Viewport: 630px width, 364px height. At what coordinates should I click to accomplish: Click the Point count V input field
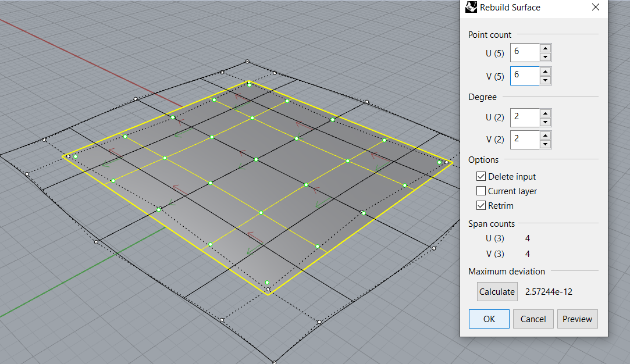(x=525, y=76)
